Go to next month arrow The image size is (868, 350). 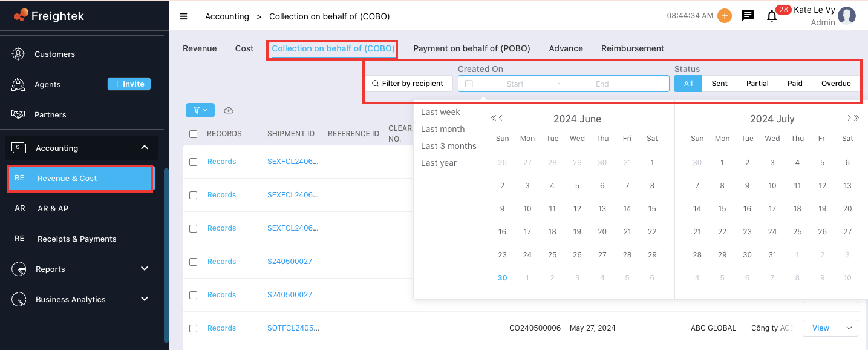point(849,118)
